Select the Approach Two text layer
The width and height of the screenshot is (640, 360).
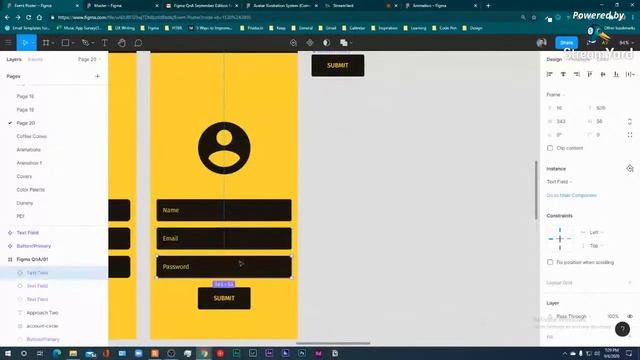pos(42,313)
